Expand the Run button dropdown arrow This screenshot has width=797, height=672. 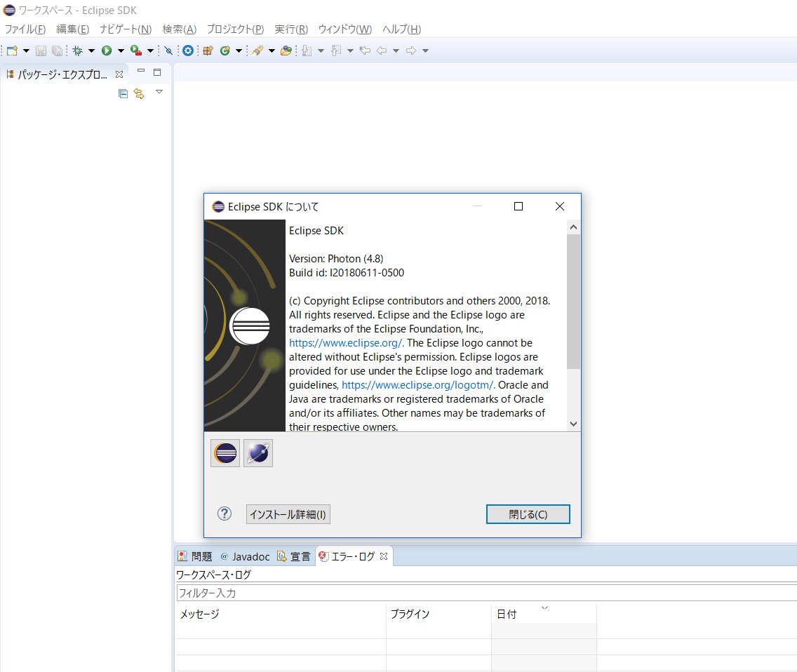(x=120, y=51)
